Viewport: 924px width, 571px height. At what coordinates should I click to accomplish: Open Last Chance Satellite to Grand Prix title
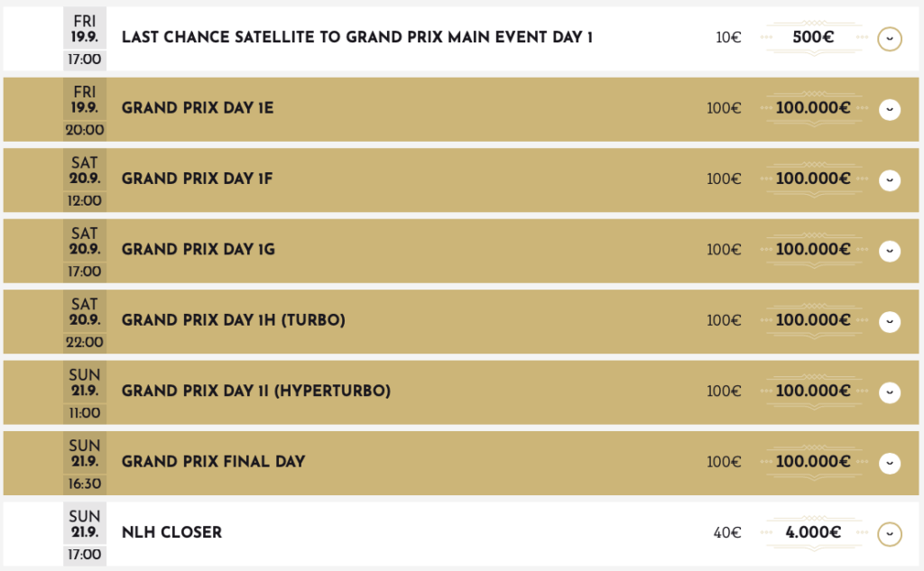pyautogui.click(x=357, y=38)
